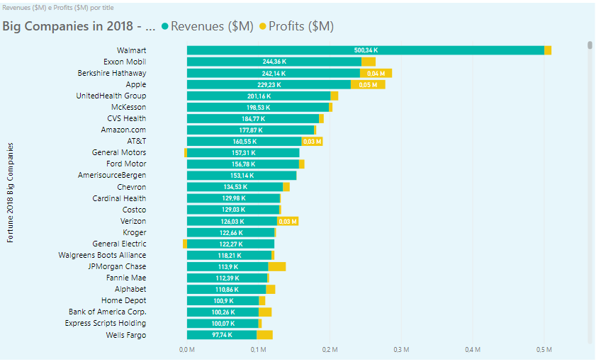Click Apple profit segment labeled 0,05 M
The width and height of the screenshot is (601, 364).
(x=368, y=85)
